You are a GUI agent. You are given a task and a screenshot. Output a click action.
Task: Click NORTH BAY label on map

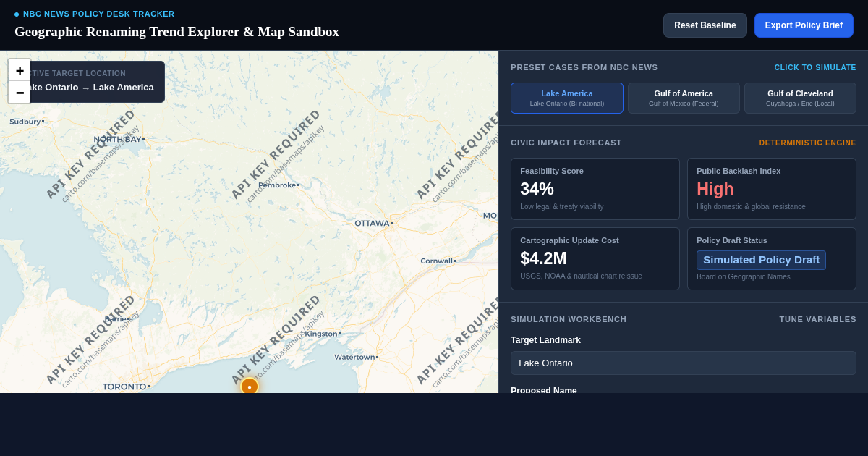[118, 139]
